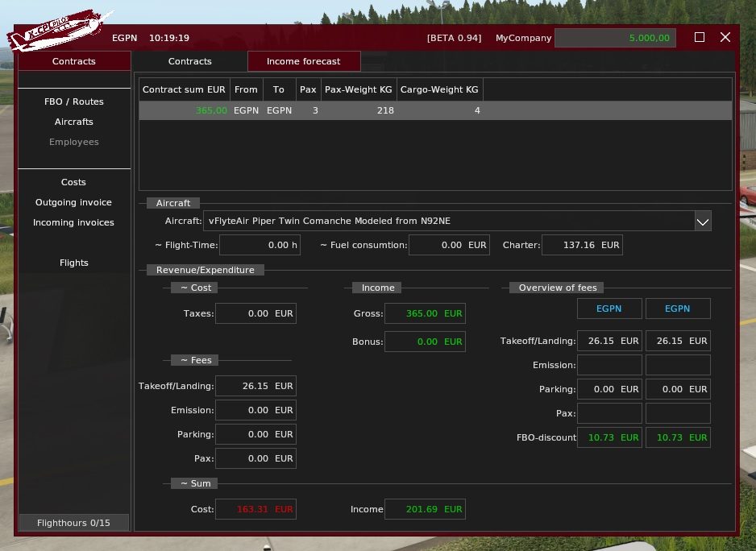View Incoming invoices section
The width and height of the screenshot is (756, 551).
click(x=73, y=222)
